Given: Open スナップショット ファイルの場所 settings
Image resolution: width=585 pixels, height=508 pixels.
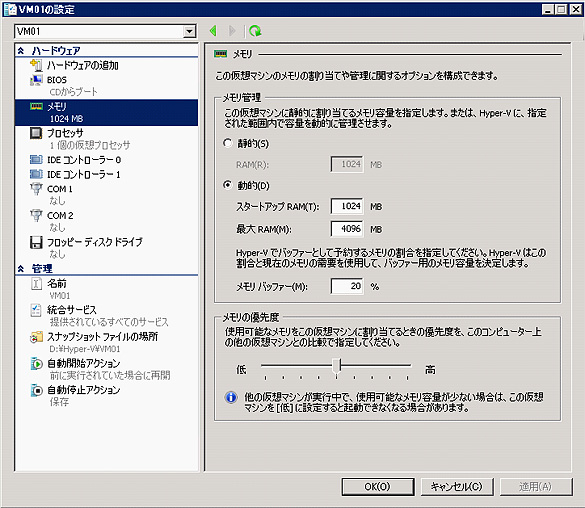Looking at the screenshot, I should pyautogui.click(x=102, y=336).
